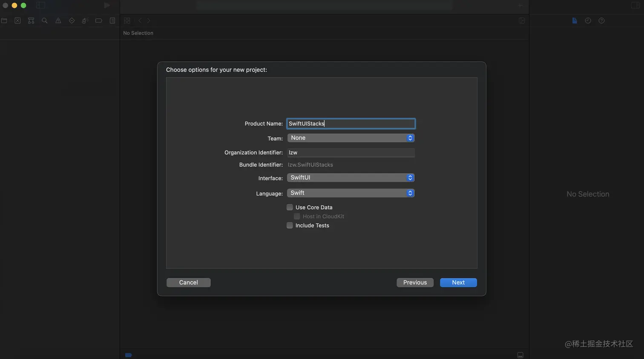Image resolution: width=644 pixels, height=359 pixels.
Task: Enable the Use Core Data checkbox
Action: [x=290, y=207]
